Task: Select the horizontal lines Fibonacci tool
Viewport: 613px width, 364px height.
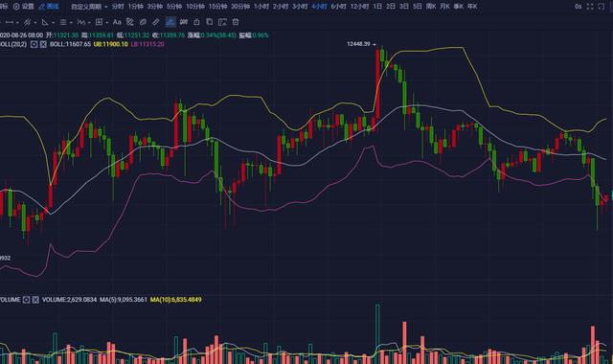Action: [63, 22]
